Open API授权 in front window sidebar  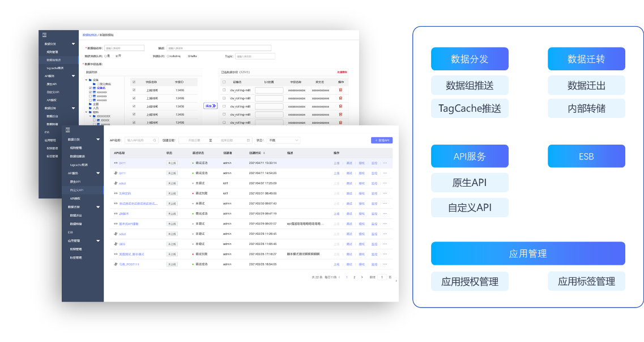click(75, 199)
